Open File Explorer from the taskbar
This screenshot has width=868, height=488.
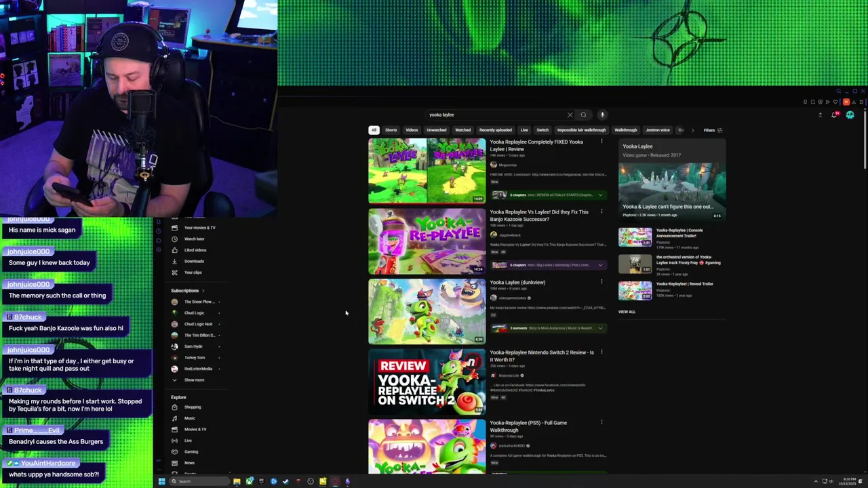point(237,481)
